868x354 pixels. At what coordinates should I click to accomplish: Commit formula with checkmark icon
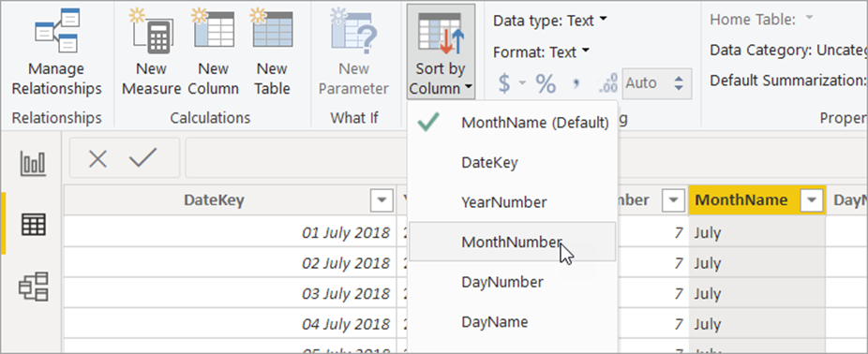pyautogui.click(x=142, y=159)
